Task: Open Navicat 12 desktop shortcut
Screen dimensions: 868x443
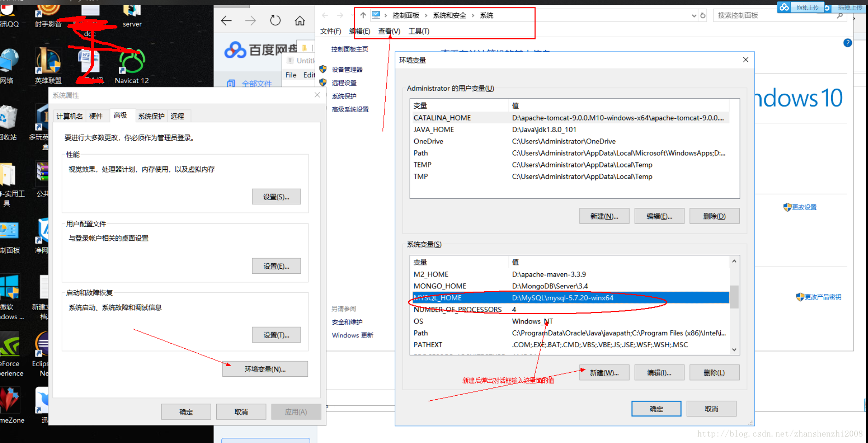Action: (132, 67)
